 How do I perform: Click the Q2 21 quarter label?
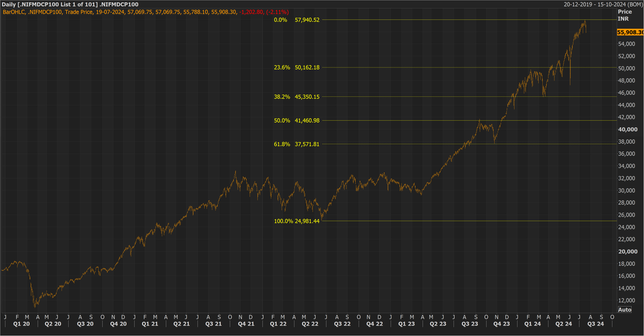click(x=182, y=324)
